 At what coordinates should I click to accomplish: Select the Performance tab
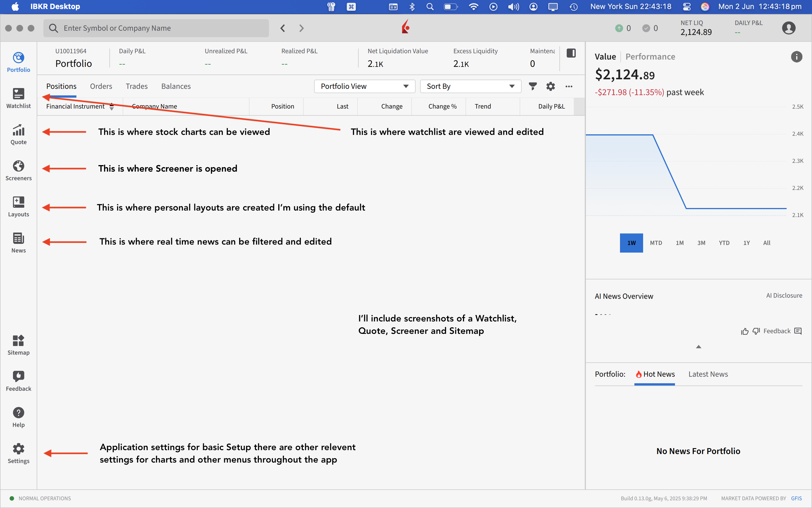tap(650, 57)
